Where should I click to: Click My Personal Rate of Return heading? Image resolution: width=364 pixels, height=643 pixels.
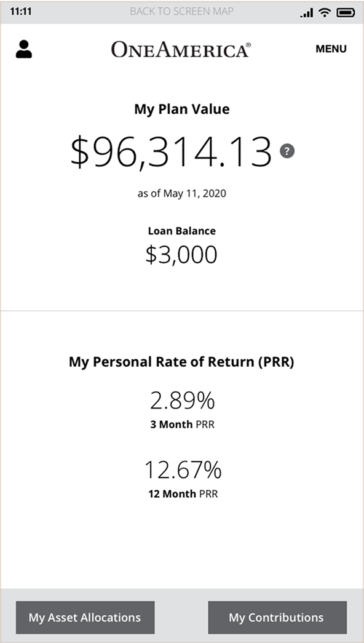[181, 362]
